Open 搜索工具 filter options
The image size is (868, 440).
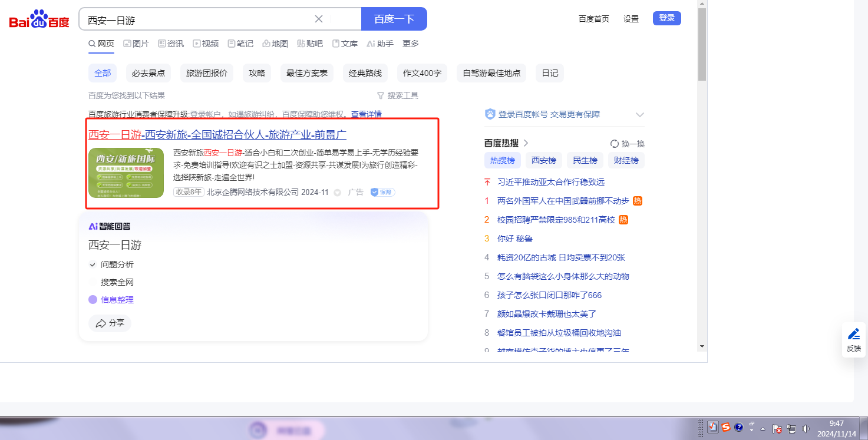pos(398,95)
